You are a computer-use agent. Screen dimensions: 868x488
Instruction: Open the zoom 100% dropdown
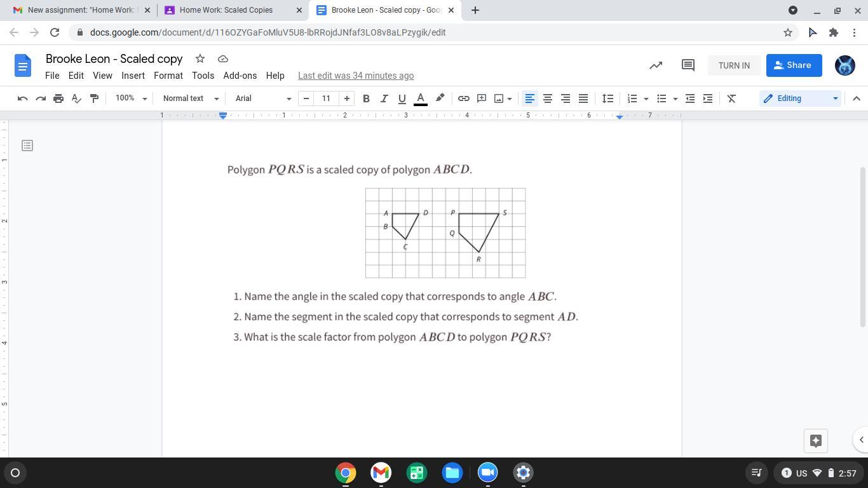click(x=131, y=98)
